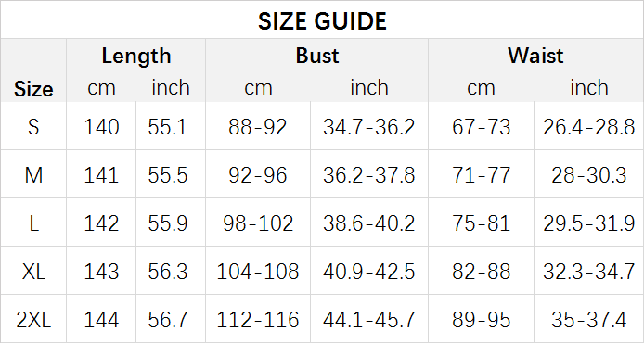Viewport: 644px width, 344px height.
Task: Click the 140 cm length cell
Action: [101, 127]
